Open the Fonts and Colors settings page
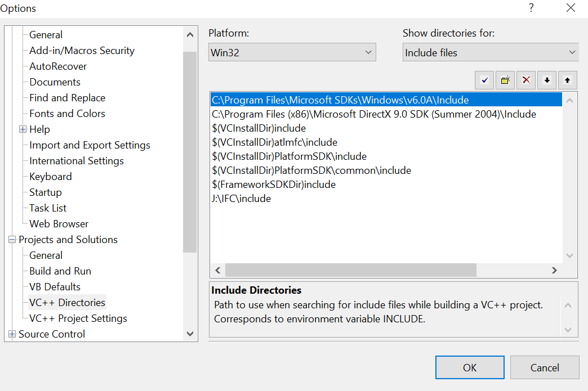588x391 pixels. tap(67, 114)
